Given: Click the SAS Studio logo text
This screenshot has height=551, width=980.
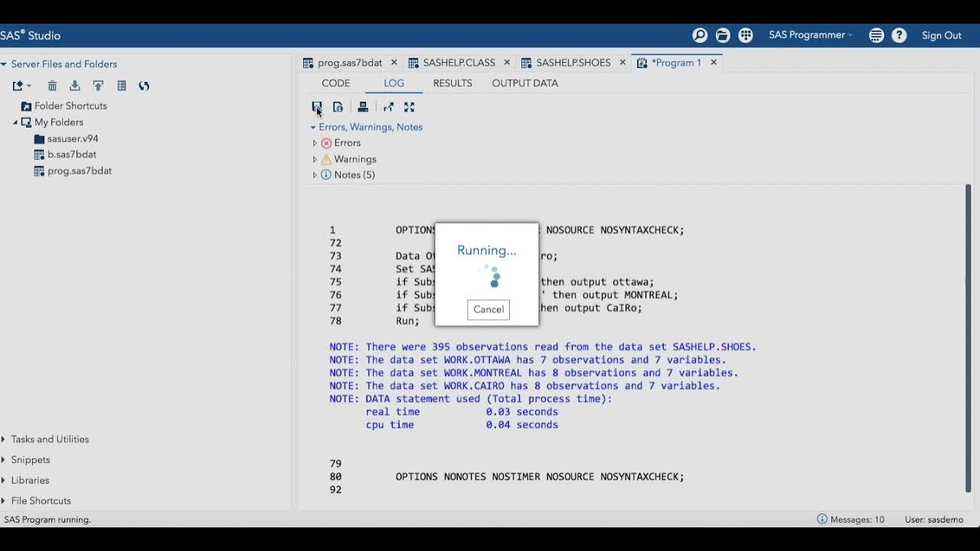Looking at the screenshot, I should click(x=30, y=35).
